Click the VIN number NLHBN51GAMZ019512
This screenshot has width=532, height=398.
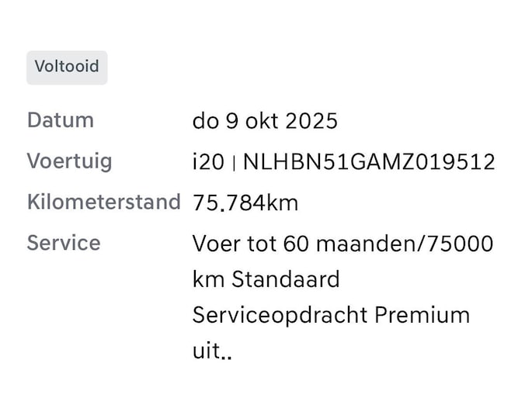coord(369,163)
